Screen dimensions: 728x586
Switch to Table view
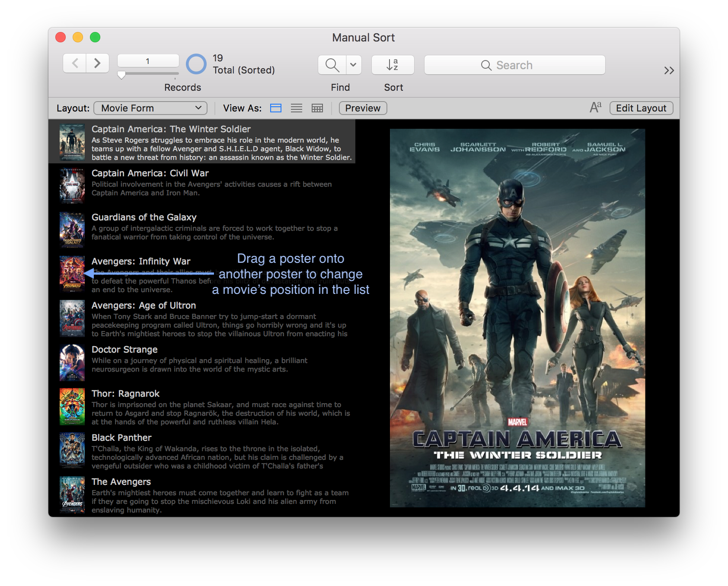click(x=317, y=108)
